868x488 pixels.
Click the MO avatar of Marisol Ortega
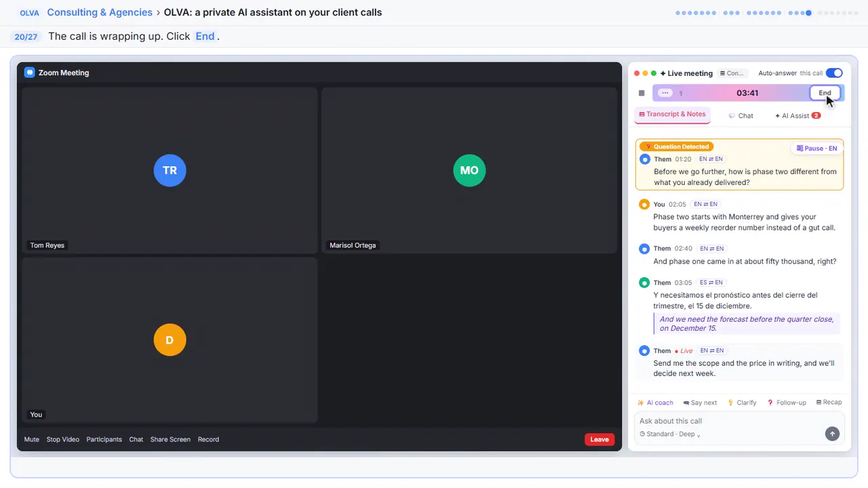(469, 170)
